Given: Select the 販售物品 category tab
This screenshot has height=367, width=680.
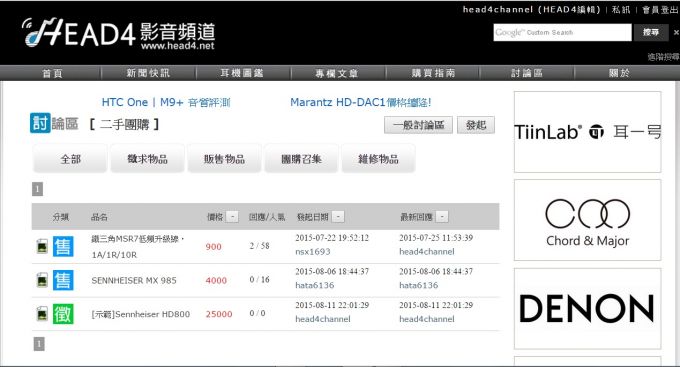Looking at the screenshot, I should [224, 159].
